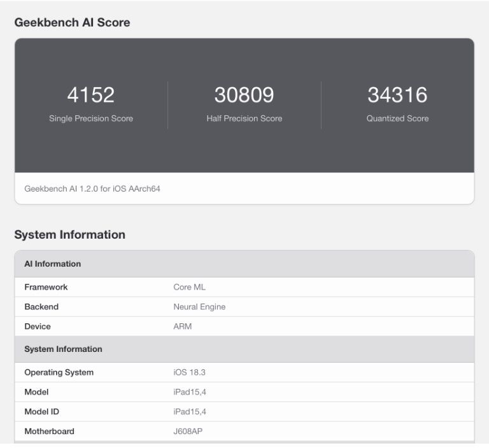489x448 pixels.
Task: Select the 4152 single precision score value
Action: (91, 95)
